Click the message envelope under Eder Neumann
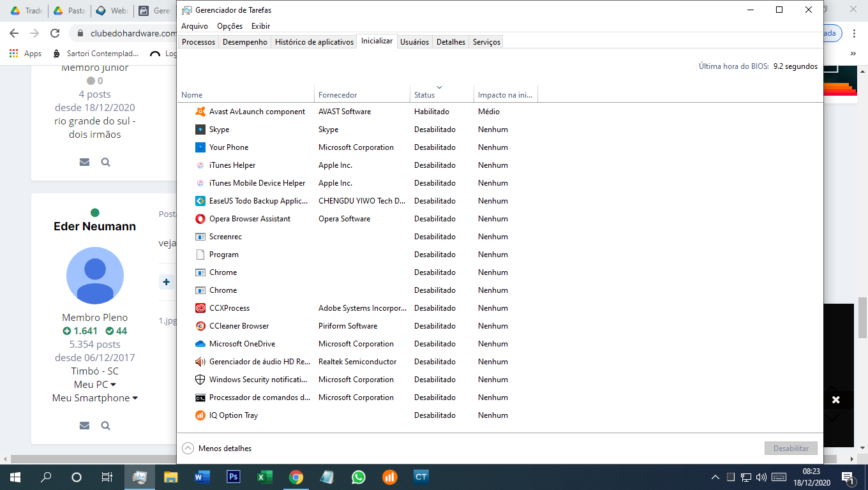The width and height of the screenshot is (868, 490). click(x=84, y=426)
